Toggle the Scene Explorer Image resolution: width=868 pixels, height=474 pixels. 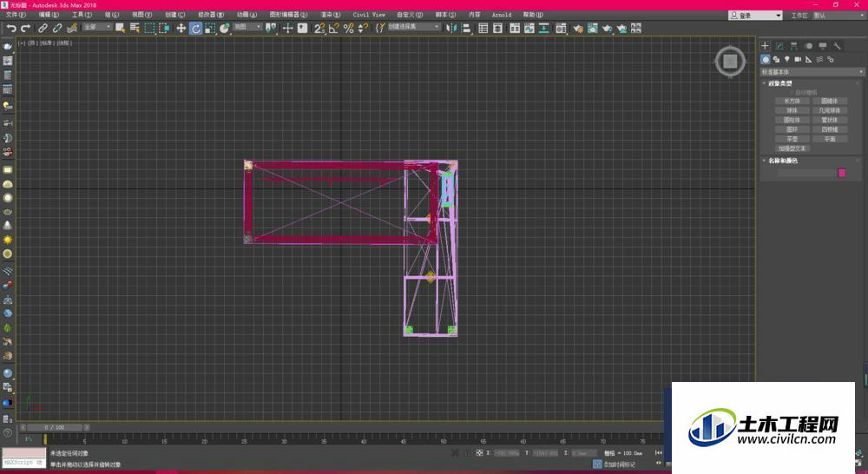pyautogui.click(x=483, y=29)
